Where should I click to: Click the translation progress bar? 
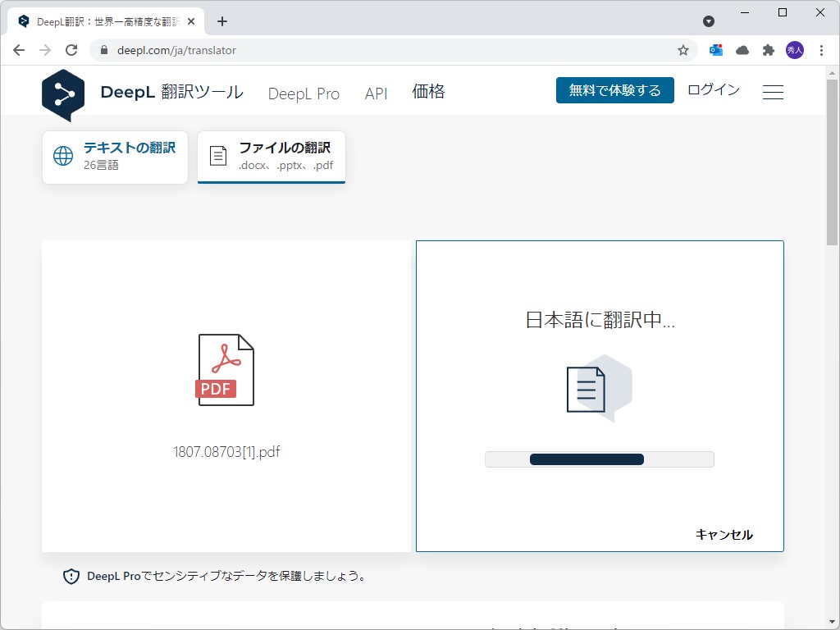(599, 459)
